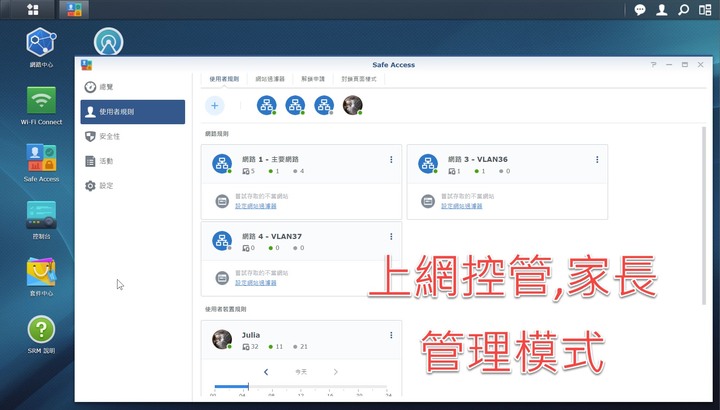Click the 網路 1 - 主要網路 title
This screenshot has height=410, width=720.
270,159
